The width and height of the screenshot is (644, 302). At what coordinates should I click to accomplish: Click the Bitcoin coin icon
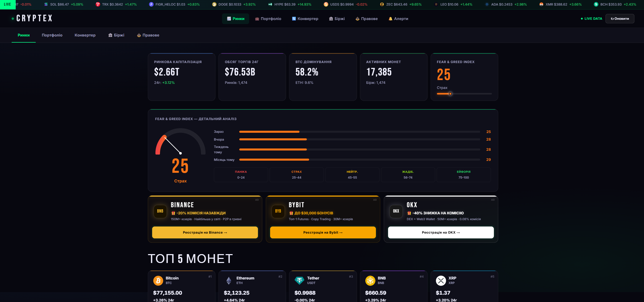point(158,281)
